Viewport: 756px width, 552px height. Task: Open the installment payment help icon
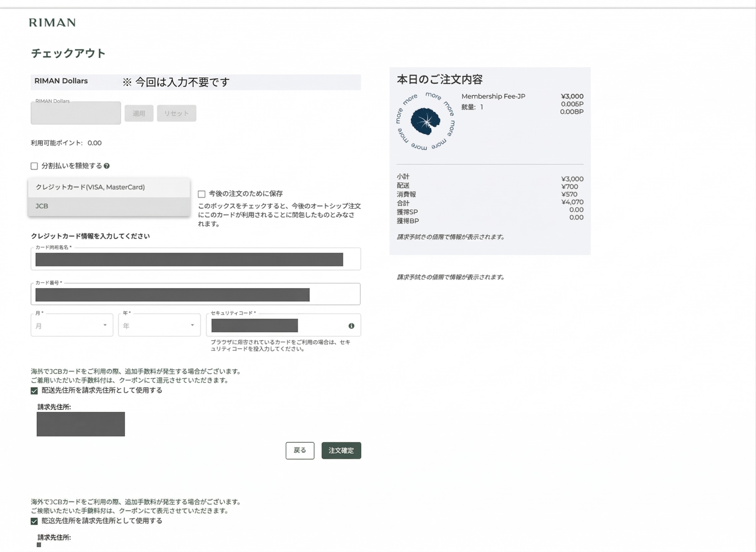107,166
